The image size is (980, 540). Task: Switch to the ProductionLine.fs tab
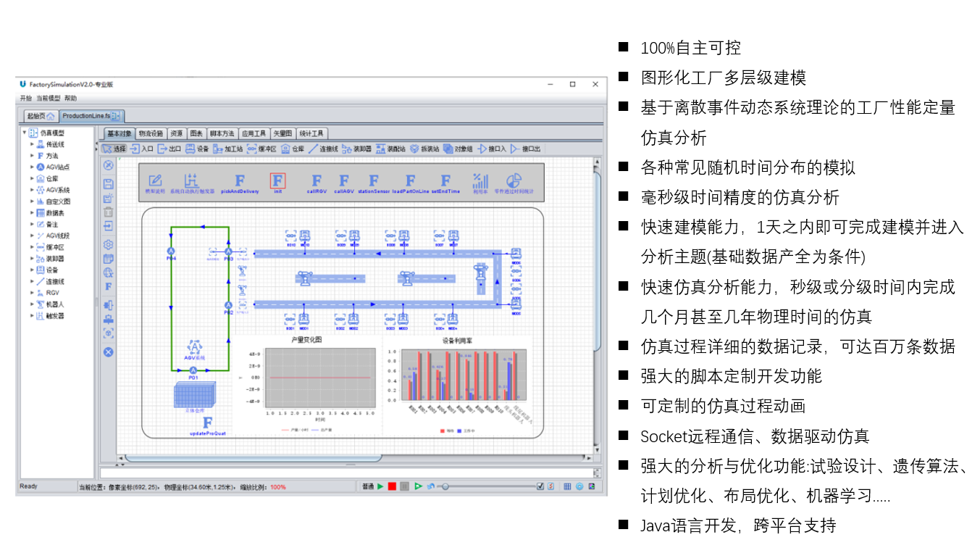91,116
